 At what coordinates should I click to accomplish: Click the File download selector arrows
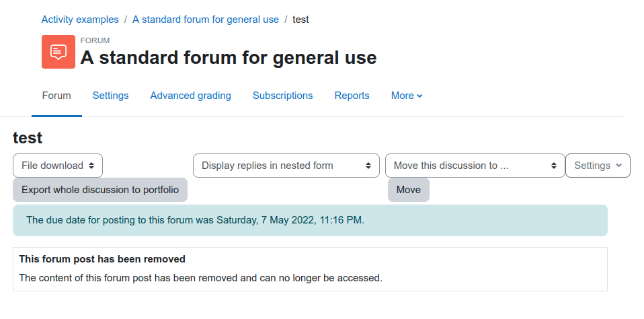coord(91,166)
